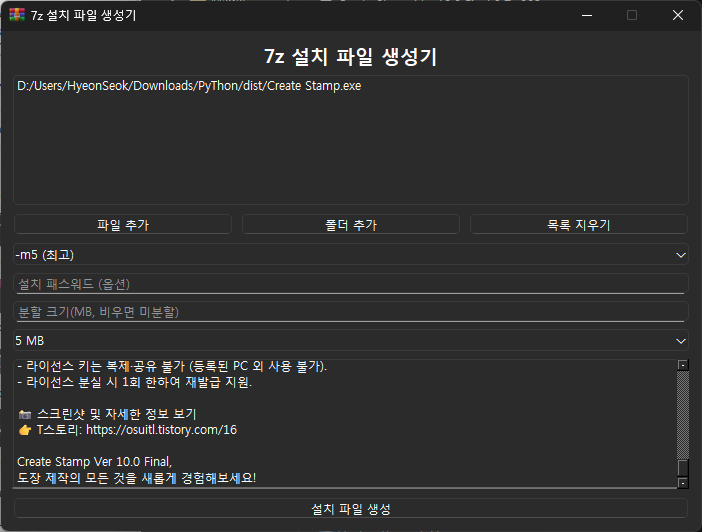
Task: Click the 목록 지우기 button
Action: [578, 224]
